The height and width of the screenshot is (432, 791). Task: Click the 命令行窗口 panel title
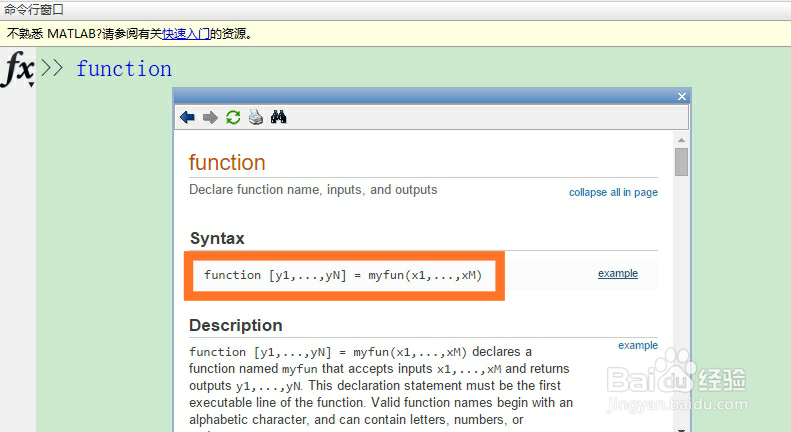tap(34, 9)
